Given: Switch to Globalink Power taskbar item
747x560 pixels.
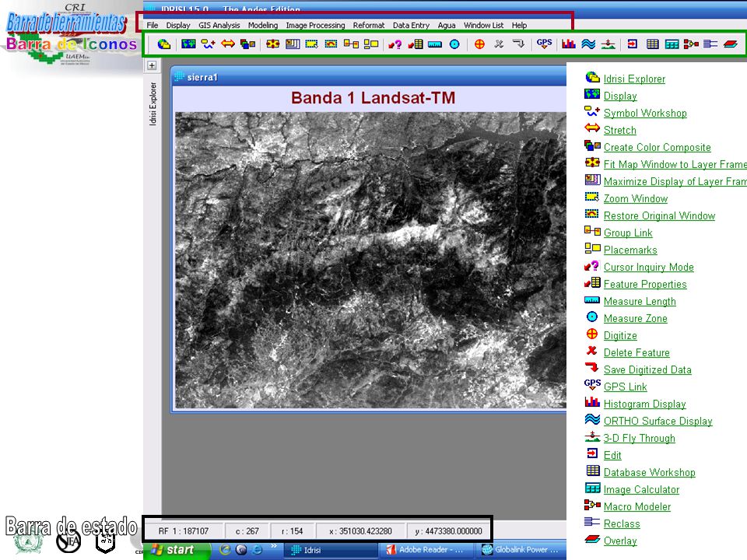Looking at the screenshot, I should (521, 550).
